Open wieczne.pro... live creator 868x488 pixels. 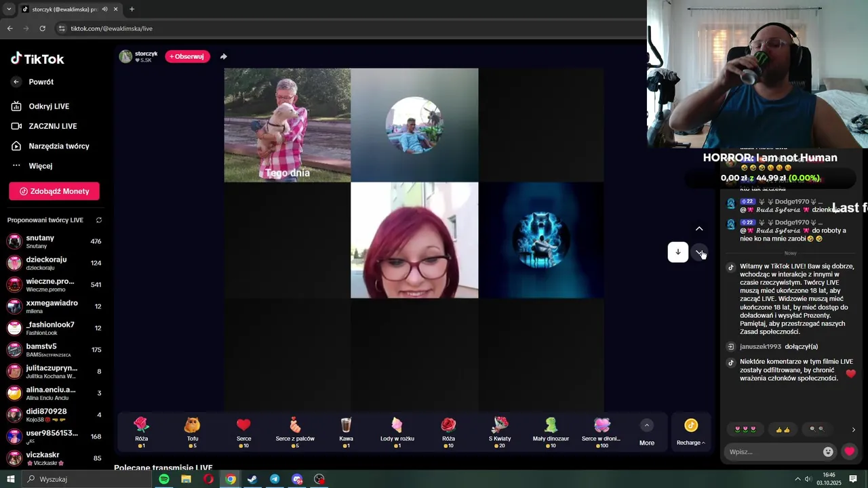(54, 285)
